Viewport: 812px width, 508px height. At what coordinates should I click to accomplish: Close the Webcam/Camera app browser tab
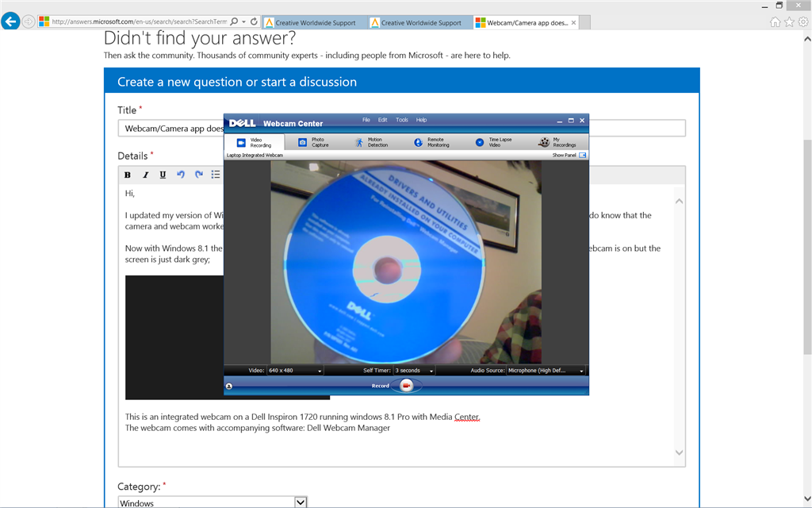coord(573,23)
